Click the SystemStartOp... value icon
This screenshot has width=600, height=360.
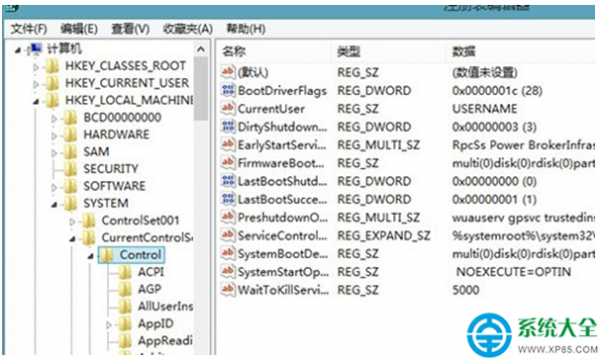[228, 271]
